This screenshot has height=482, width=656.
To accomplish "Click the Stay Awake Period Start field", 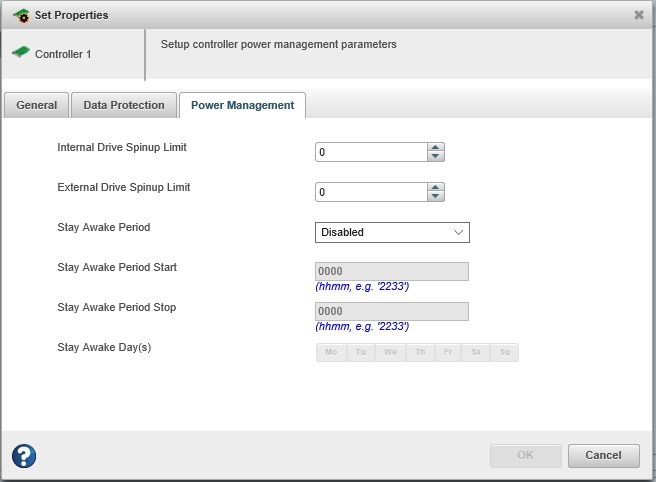I will [x=392, y=272].
